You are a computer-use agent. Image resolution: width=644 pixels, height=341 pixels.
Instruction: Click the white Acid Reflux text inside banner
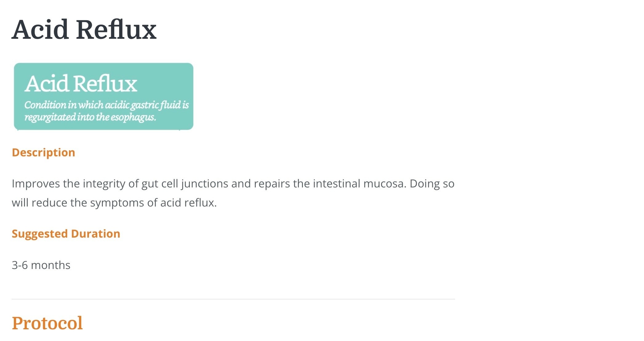pos(81,83)
